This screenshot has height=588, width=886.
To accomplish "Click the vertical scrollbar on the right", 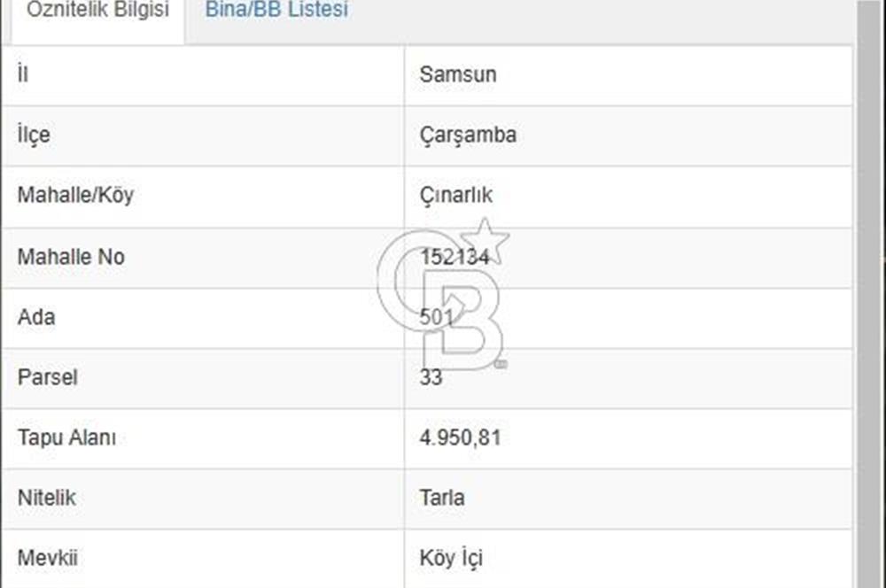I will (871, 294).
